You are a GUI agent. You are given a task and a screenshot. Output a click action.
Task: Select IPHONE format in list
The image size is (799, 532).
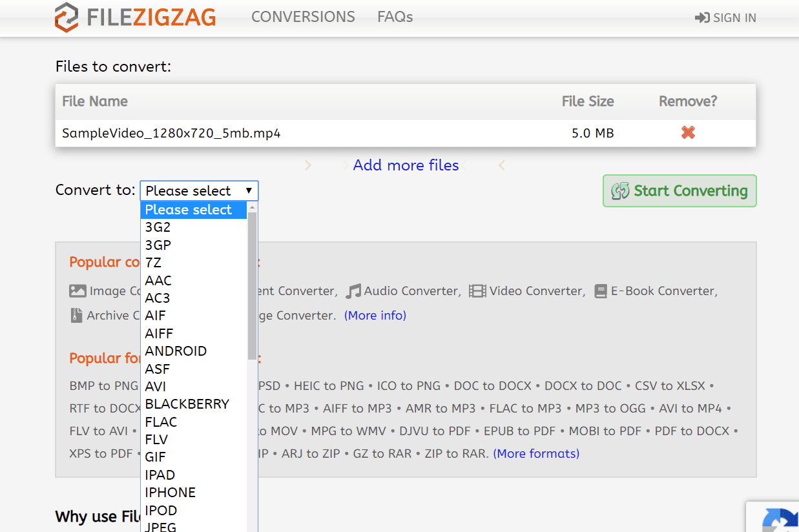194,493
